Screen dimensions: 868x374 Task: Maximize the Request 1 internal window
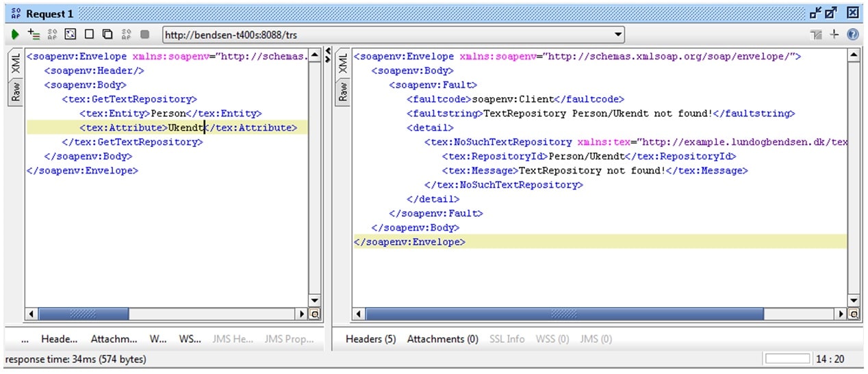point(830,13)
